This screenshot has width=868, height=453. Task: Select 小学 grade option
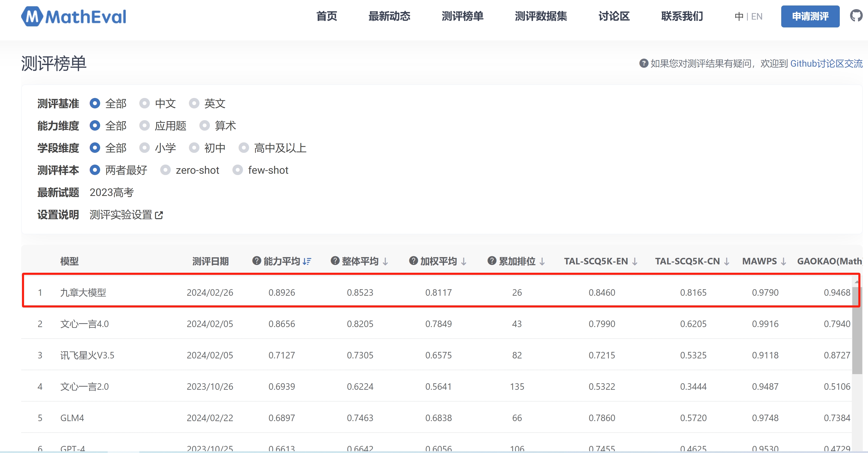click(144, 148)
